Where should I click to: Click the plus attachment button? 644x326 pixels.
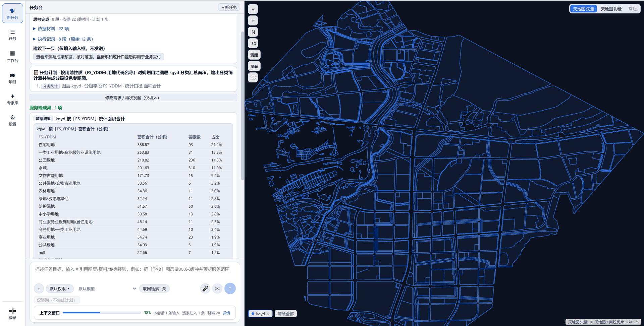pyautogui.click(x=39, y=288)
